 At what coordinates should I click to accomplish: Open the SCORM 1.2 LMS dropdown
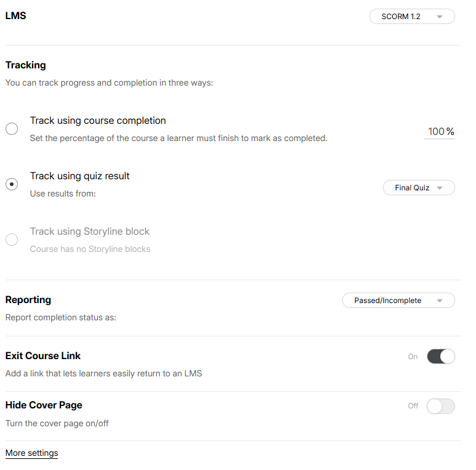(x=411, y=17)
